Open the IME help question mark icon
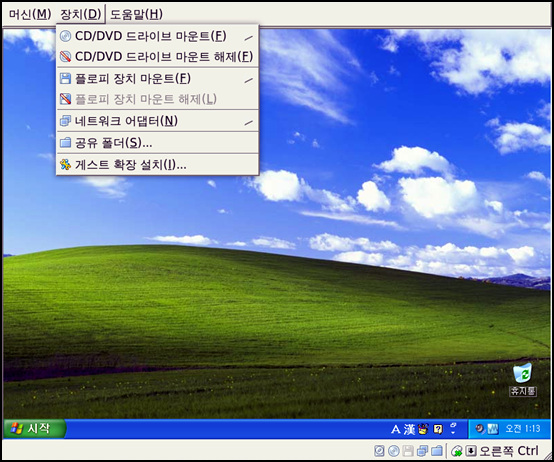 pos(438,429)
